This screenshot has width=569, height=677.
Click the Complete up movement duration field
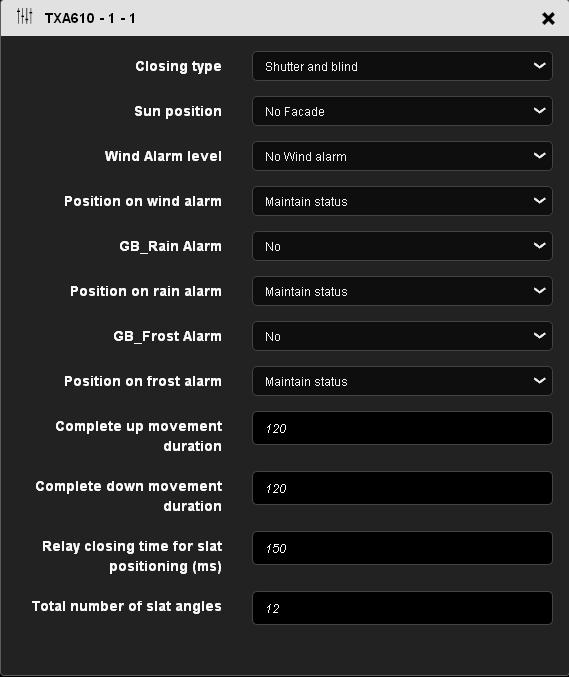click(402, 428)
